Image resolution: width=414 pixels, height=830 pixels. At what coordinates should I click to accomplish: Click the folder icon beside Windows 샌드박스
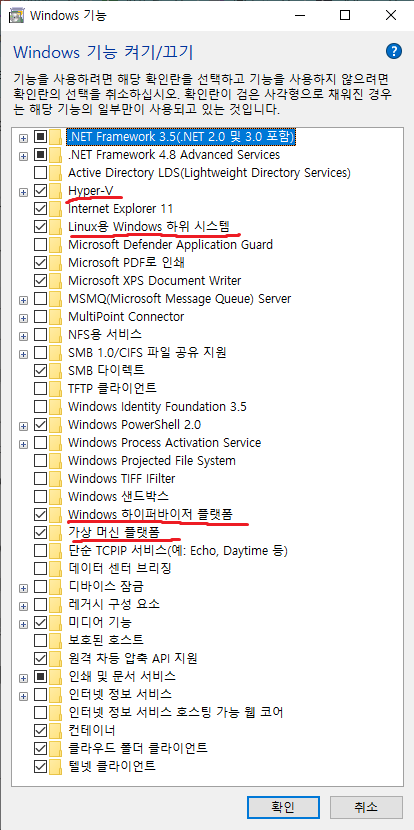(56, 497)
